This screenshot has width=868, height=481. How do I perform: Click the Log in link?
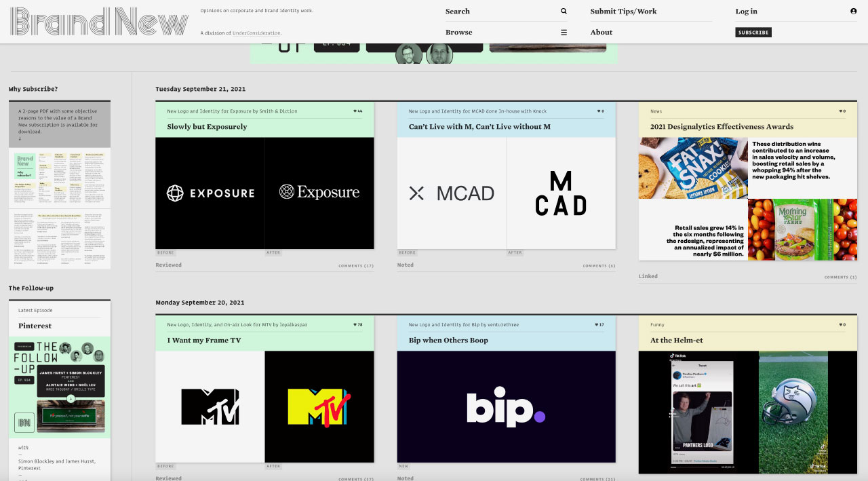click(x=747, y=12)
